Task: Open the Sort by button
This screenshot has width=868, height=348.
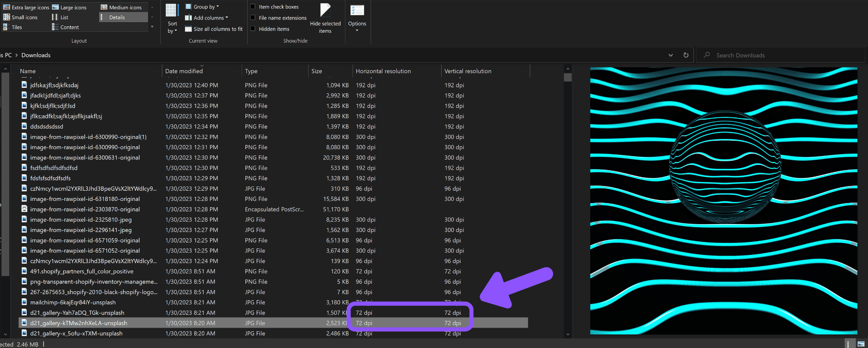Action: pyautogui.click(x=172, y=19)
